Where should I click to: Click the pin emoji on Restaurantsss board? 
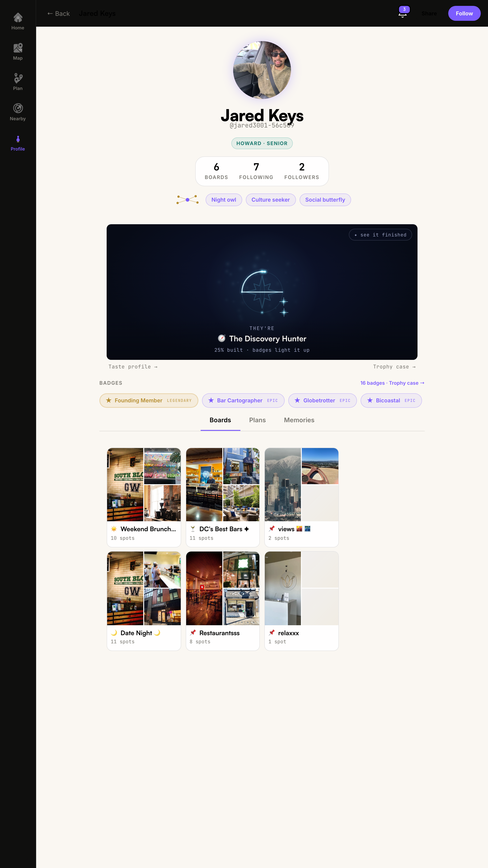point(193,632)
